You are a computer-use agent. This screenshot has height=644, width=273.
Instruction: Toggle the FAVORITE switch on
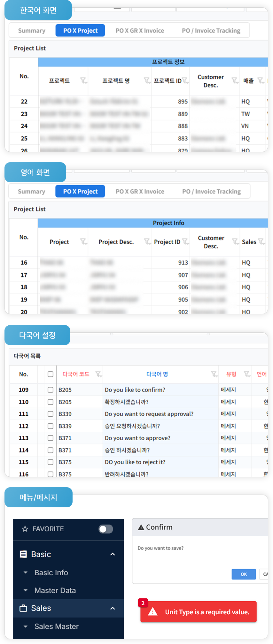[x=105, y=529]
